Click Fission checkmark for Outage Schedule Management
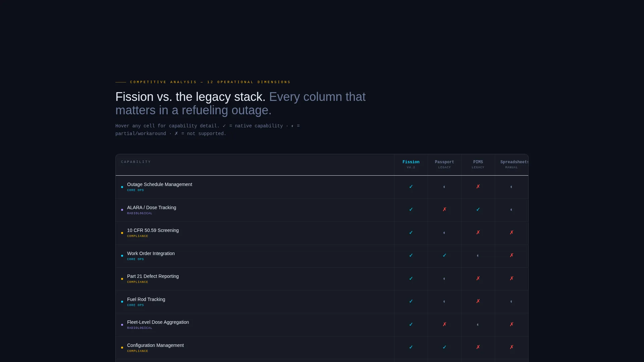This screenshot has width=644, height=362. pyautogui.click(x=411, y=187)
